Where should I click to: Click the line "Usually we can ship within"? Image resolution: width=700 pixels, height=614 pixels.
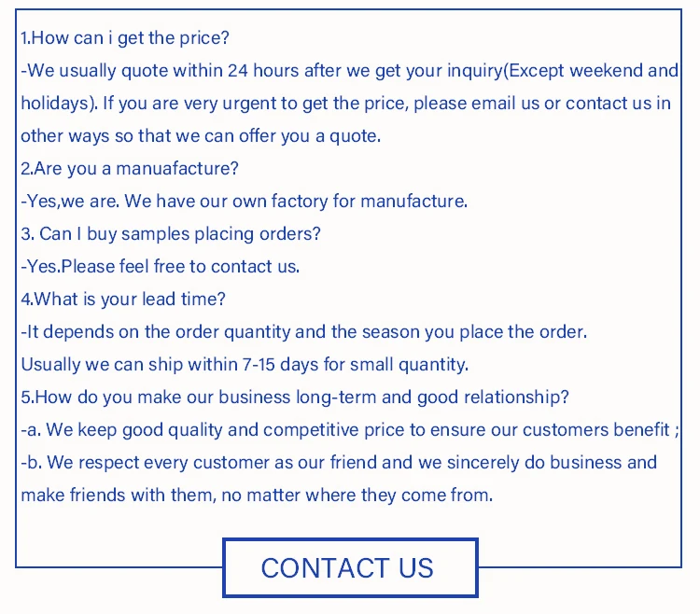[245, 365]
